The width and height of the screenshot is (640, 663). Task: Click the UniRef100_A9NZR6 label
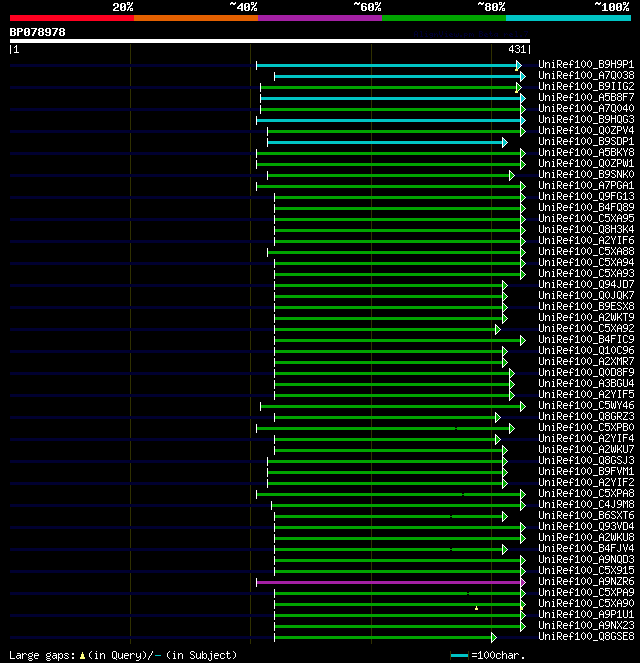pyautogui.click(x=586, y=582)
